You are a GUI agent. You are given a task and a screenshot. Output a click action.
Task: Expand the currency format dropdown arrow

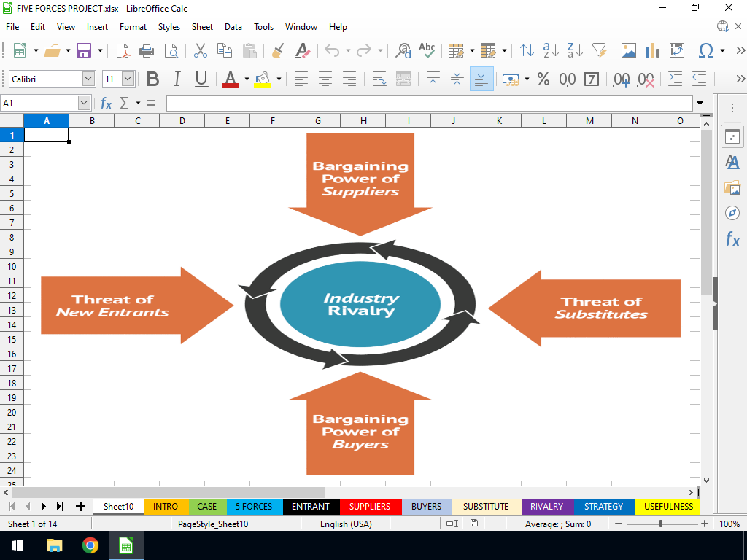527,79
